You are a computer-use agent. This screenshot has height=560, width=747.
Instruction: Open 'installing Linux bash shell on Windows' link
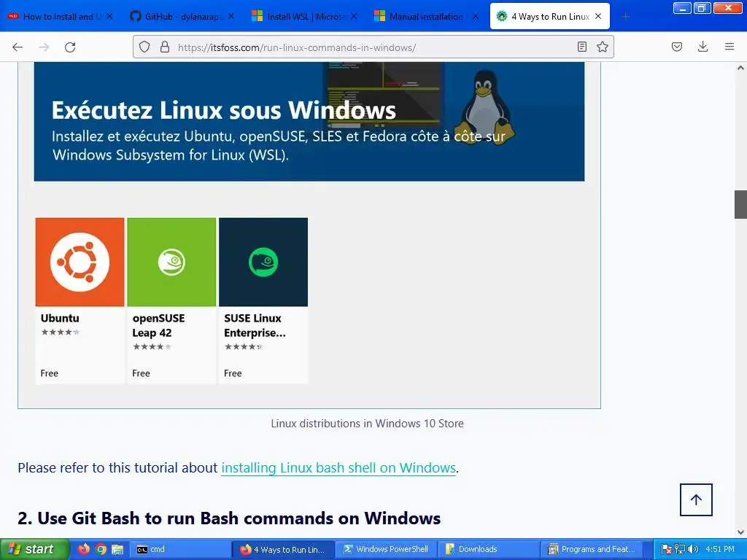coord(338,467)
